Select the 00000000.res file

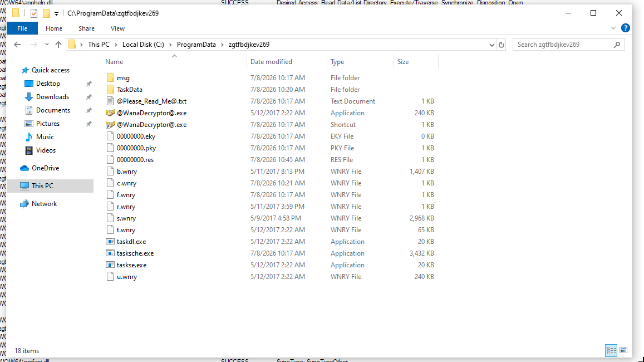click(x=135, y=160)
